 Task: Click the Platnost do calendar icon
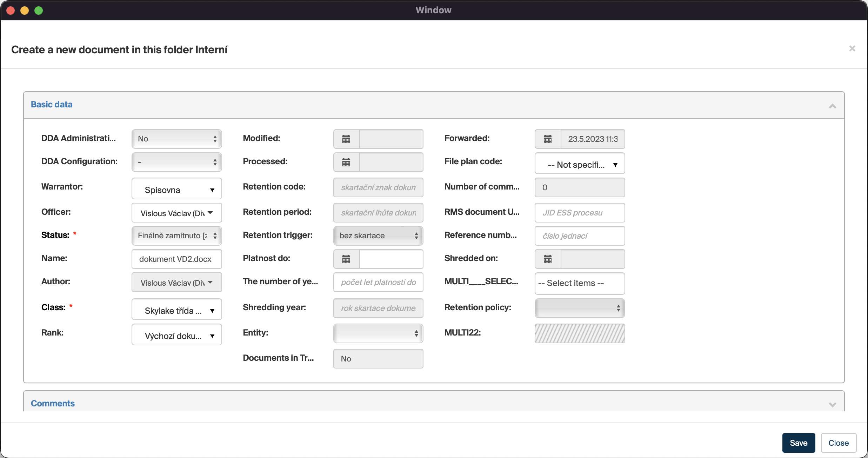(346, 259)
